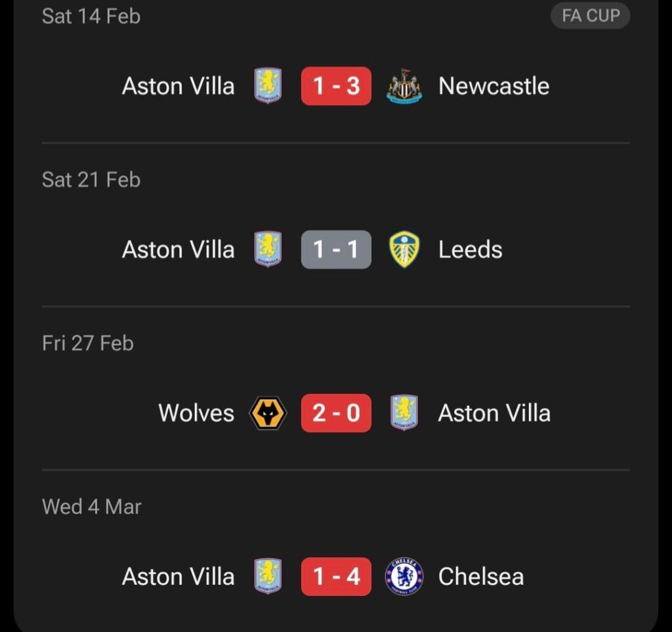Click the Chelsea club badge
The width and height of the screenshot is (672, 632).
tap(405, 576)
